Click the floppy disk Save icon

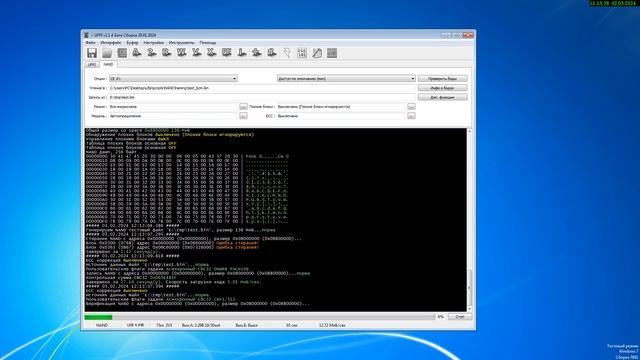pyautogui.click(x=92, y=53)
